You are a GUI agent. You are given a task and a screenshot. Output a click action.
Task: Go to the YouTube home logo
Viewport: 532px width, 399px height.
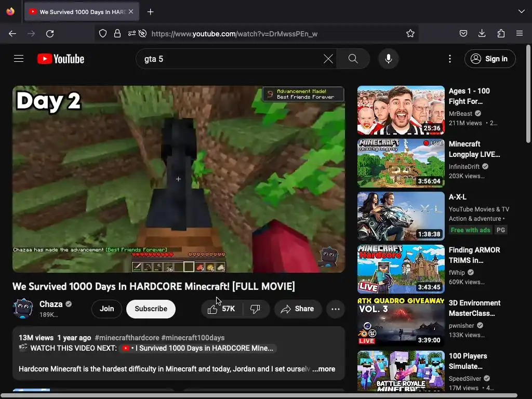point(61,59)
